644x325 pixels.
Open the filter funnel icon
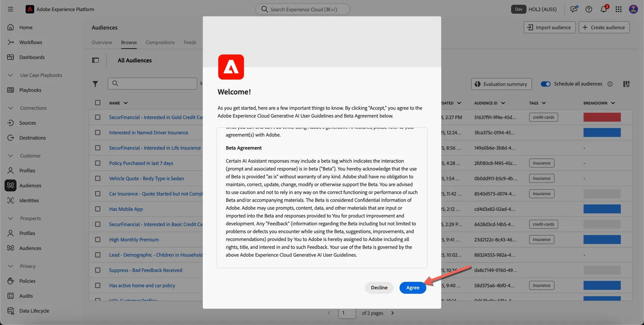(x=95, y=84)
